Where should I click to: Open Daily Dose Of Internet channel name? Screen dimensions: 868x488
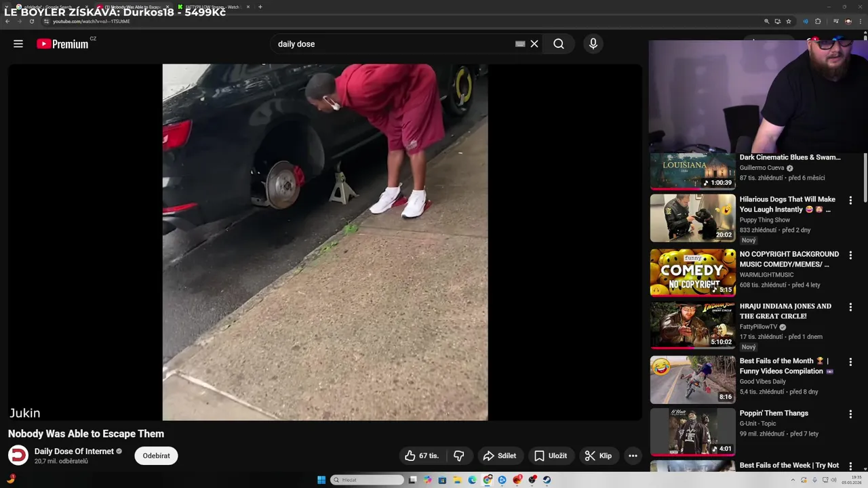74,451
